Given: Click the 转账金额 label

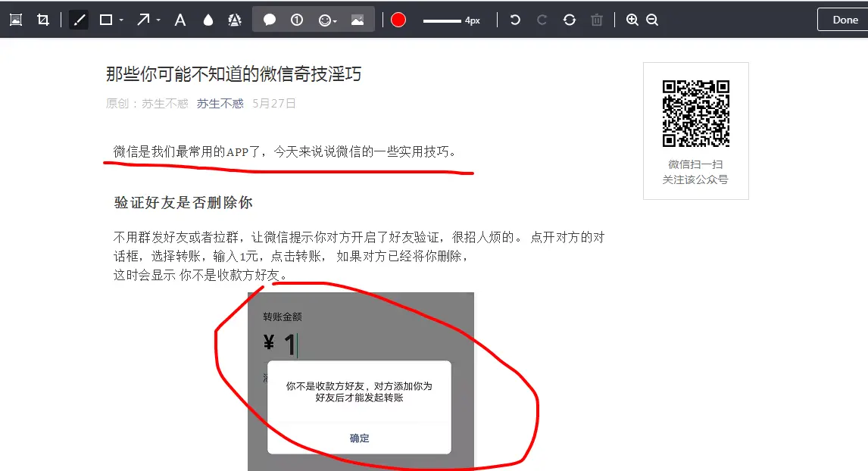Looking at the screenshot, I should 283,317.
